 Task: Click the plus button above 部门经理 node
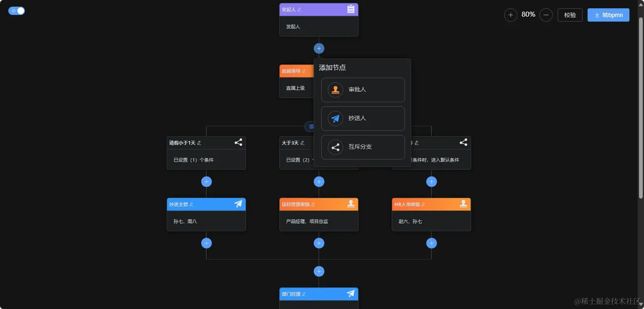(x=319, y=272)
